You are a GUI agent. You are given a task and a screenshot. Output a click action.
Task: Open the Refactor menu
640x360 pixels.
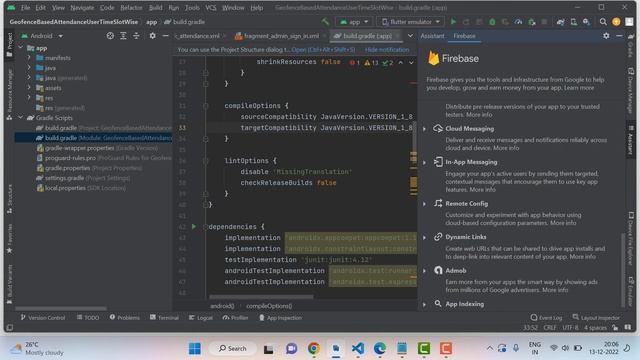[131, 8]
